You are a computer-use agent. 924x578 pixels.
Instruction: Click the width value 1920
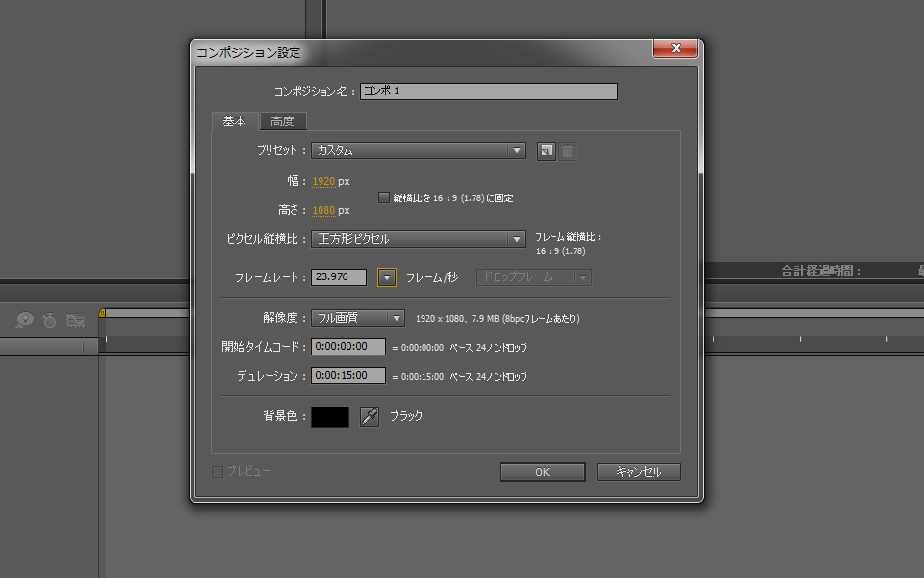(x=323, y=181)
